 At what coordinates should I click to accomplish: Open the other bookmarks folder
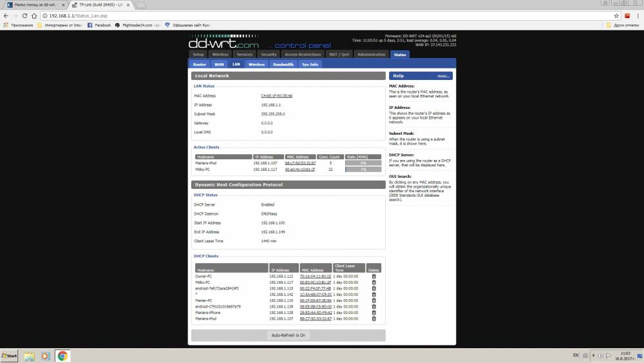tap(623, 25)
